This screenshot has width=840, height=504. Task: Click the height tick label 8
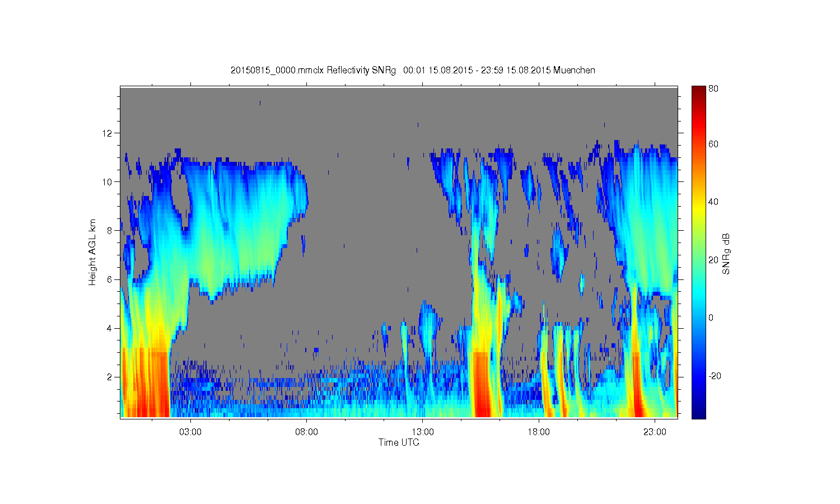pos(110,231)
